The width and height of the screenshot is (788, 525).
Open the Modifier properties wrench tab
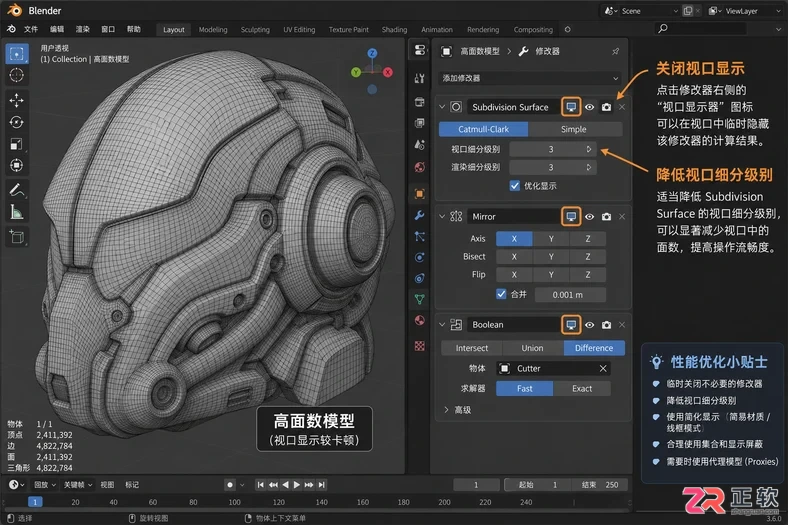click(420, 216)
